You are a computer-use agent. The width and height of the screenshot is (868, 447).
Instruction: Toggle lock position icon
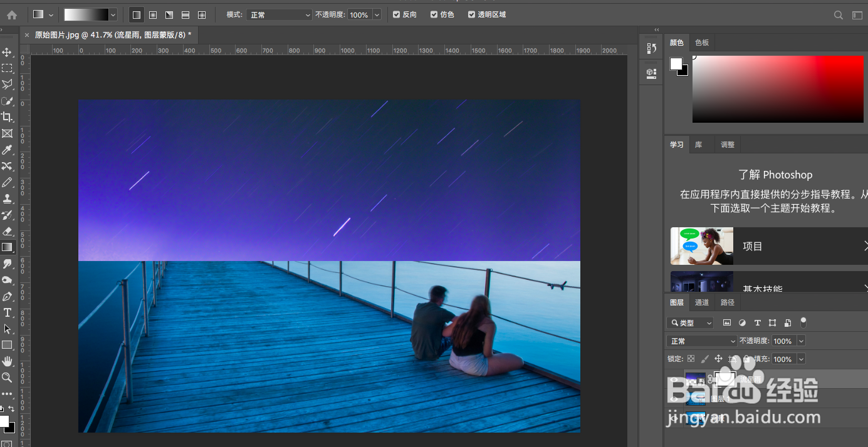pyautogui.click(x=718, y=359)
